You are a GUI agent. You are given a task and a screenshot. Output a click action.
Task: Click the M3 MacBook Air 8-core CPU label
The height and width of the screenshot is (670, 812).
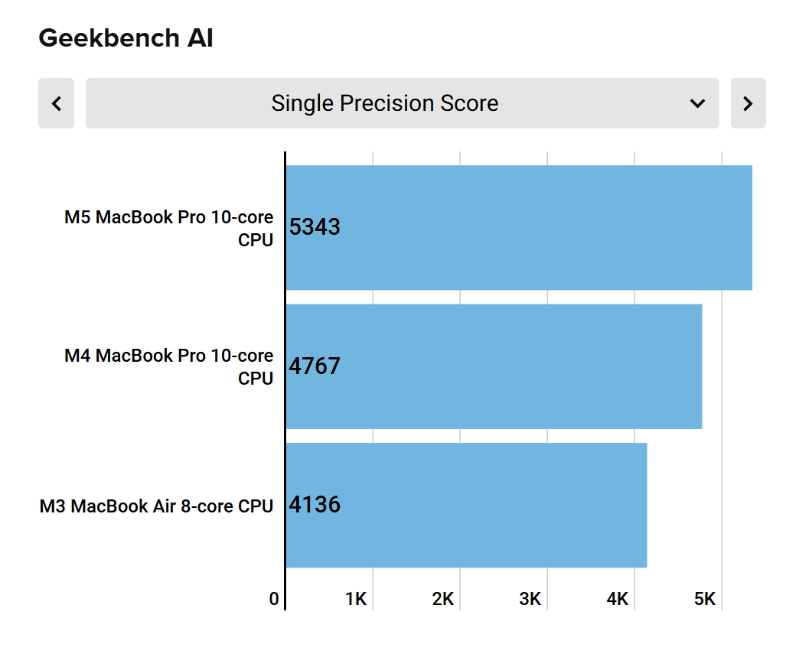(156, 506)
